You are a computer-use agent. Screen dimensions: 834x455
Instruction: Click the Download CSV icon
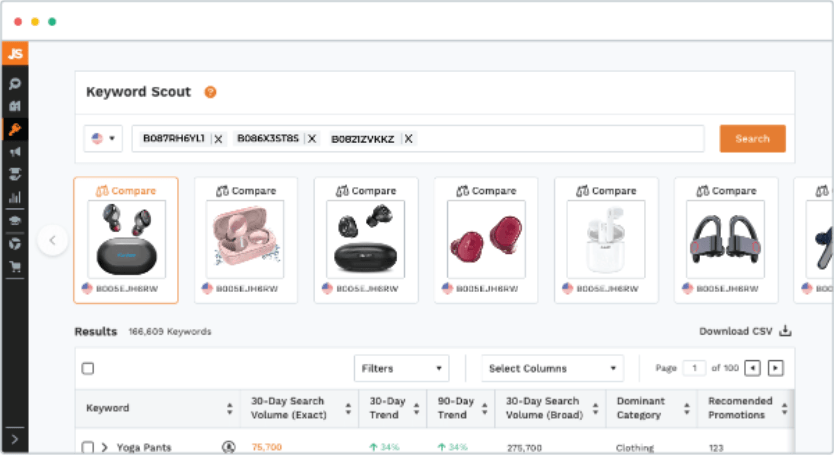(x=786, y=331)
